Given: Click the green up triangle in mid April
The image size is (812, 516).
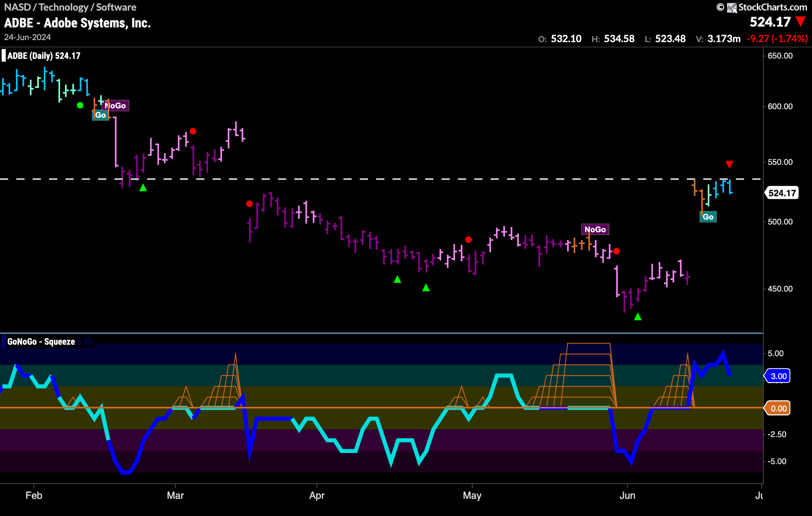Looking at the screenshot, I should tap(397, 279).
